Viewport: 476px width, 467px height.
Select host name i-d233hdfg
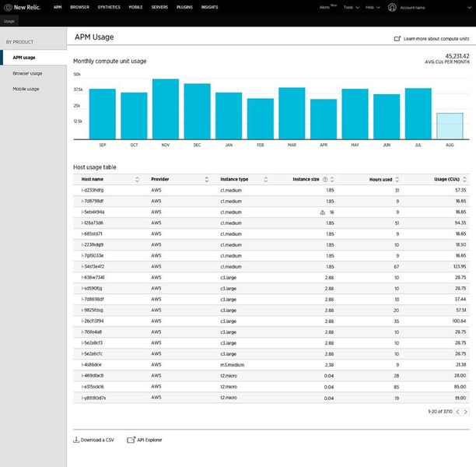(x=93, y=190)
